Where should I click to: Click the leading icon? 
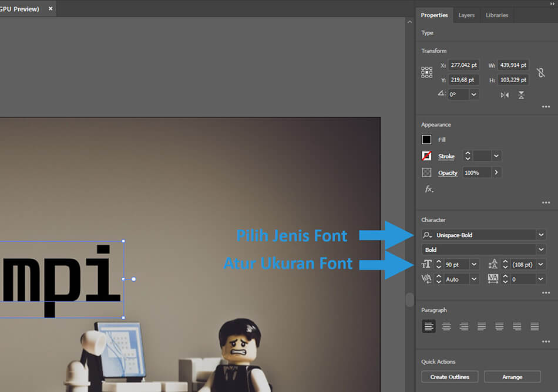coord(493,264)
